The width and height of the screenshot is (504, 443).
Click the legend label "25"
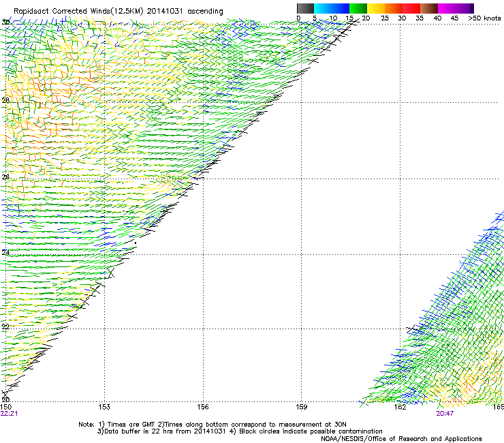tap(384, 18)
